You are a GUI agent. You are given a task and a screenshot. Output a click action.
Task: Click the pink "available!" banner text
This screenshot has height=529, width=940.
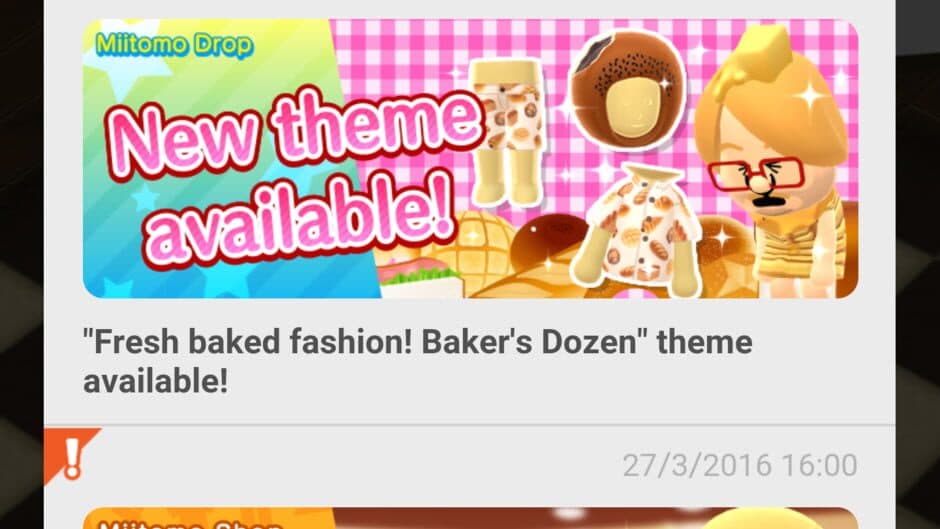(x=299, y=218)
